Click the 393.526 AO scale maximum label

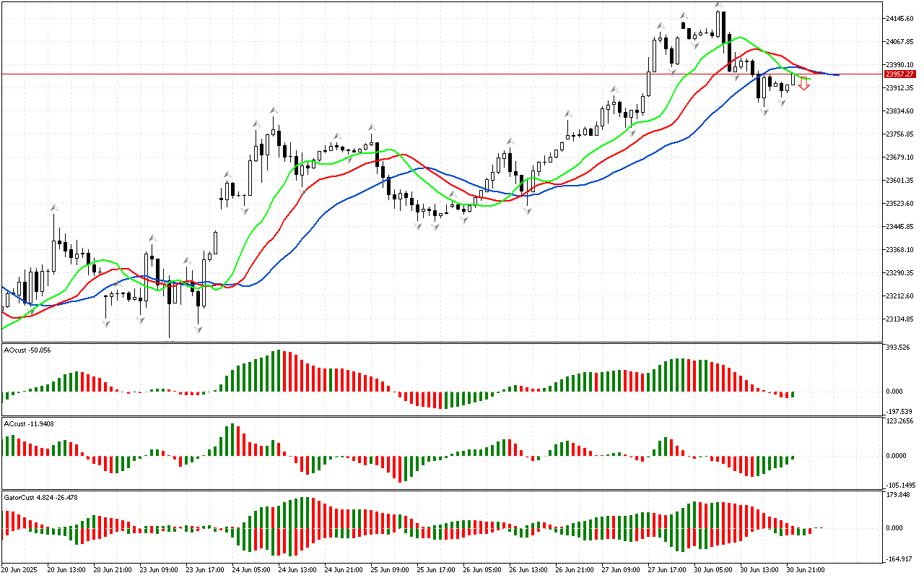(x=898, y=348)
